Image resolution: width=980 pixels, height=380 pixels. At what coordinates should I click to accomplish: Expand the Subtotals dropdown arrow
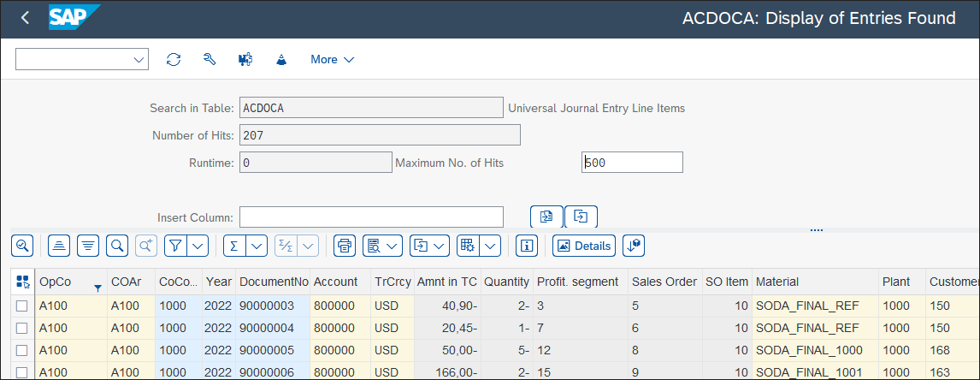point(308,246)
